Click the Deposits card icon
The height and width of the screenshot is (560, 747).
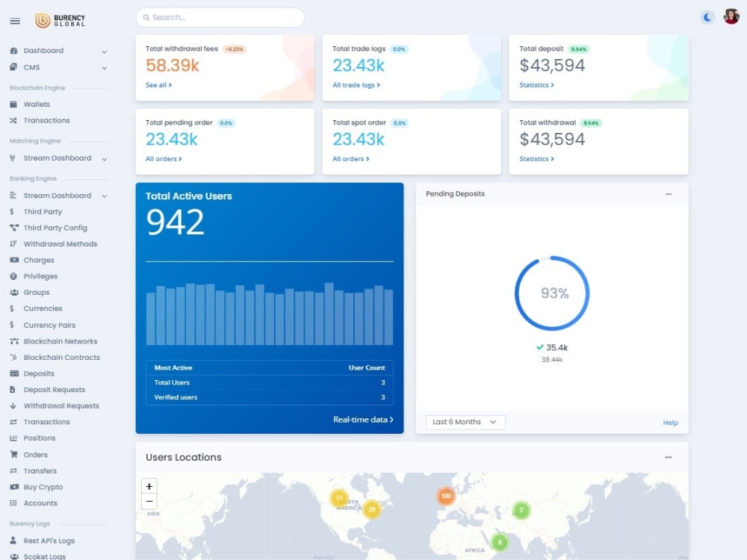tap(14, 373)
